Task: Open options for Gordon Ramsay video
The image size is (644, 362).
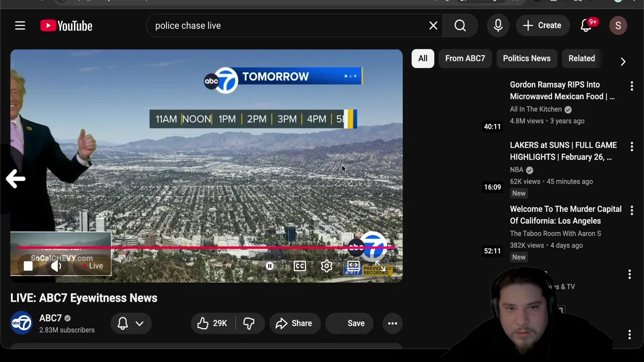Action: pos(632,86)
